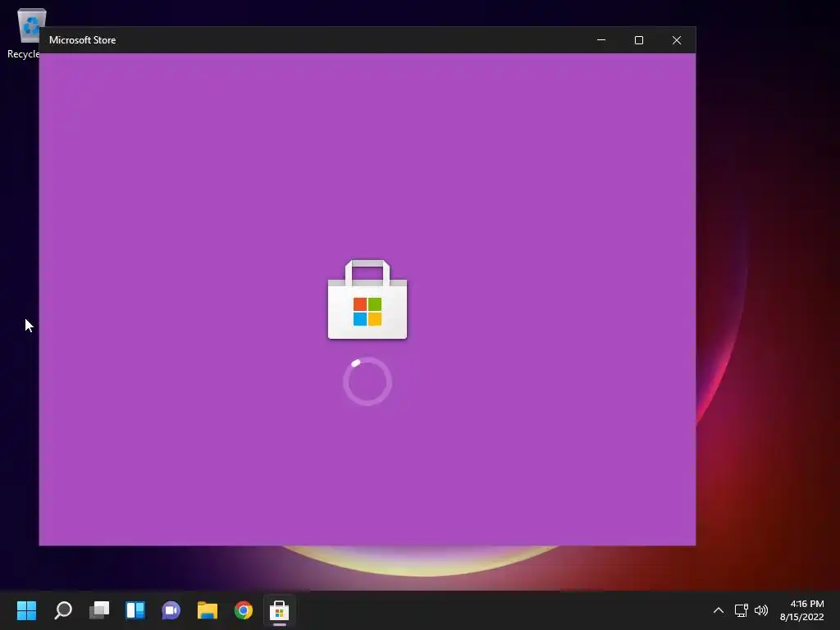Click the Microsoft Store title text

pos(83,40)
